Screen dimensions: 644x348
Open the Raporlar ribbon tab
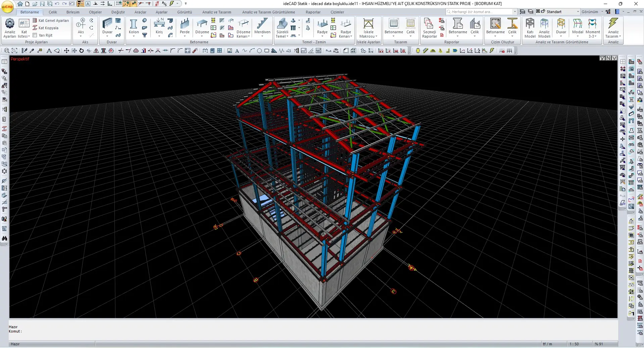tap(313, 12)
